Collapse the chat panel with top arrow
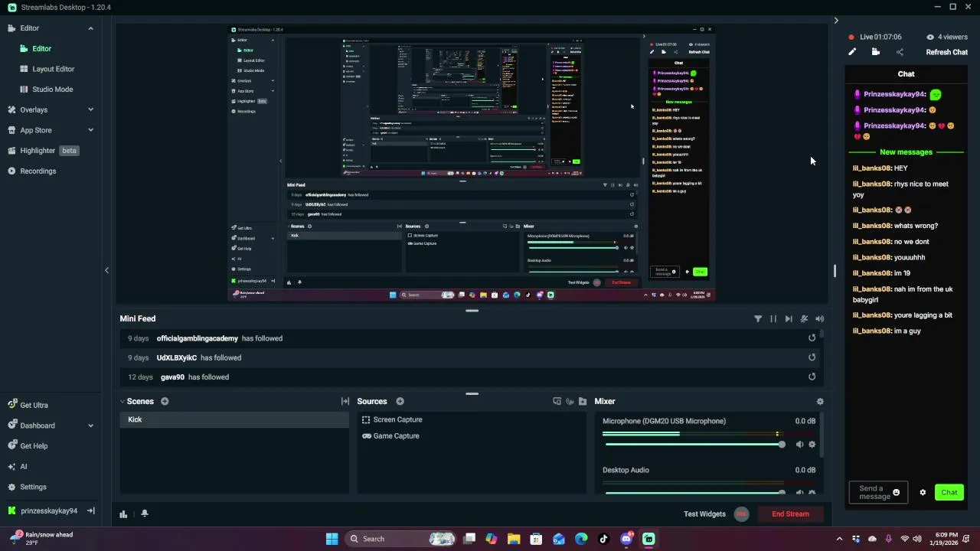980x551 pixels. pyautogui.click(x=836, y=21)
